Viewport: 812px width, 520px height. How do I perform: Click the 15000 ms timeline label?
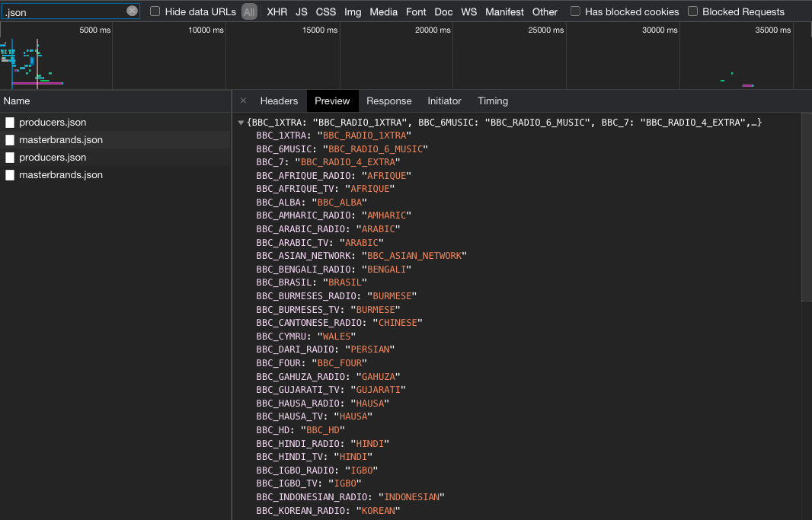pyautogui.click(x=319, y=30)
